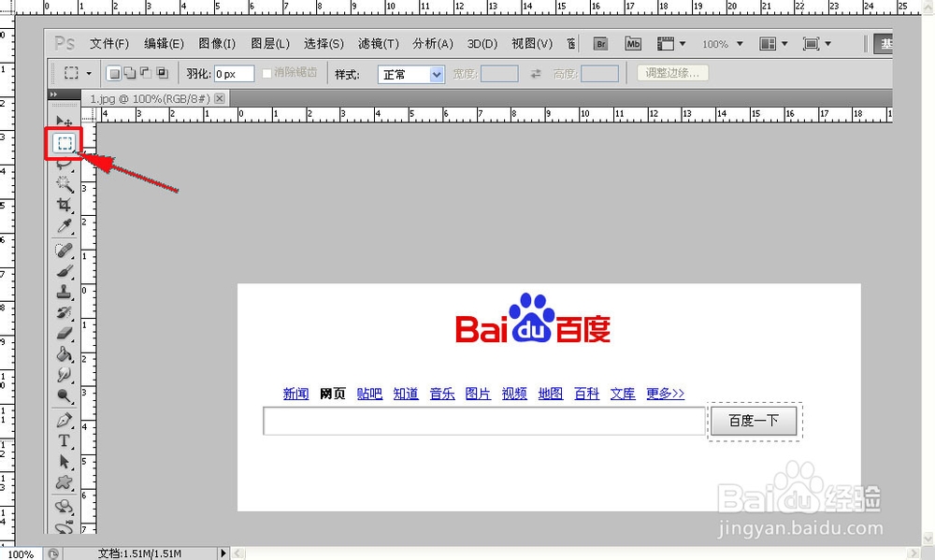Click the Ps application logo
This screenshot has height=560, width=935.
click(65, 44)
